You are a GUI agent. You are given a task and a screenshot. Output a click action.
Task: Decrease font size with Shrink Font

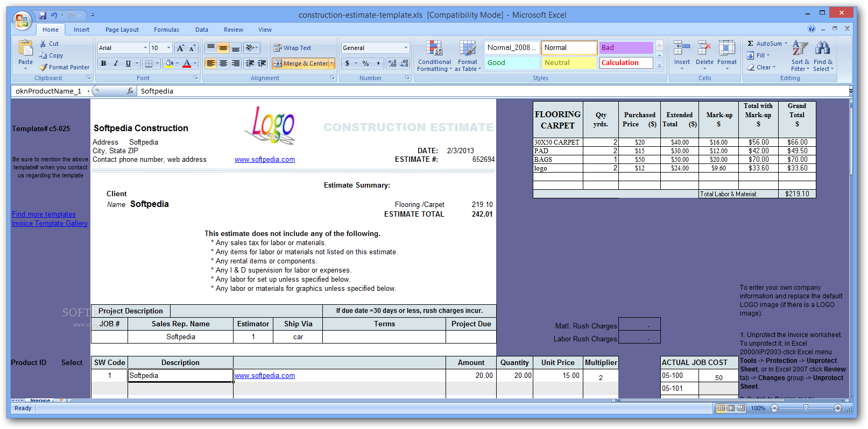[192, 48]
